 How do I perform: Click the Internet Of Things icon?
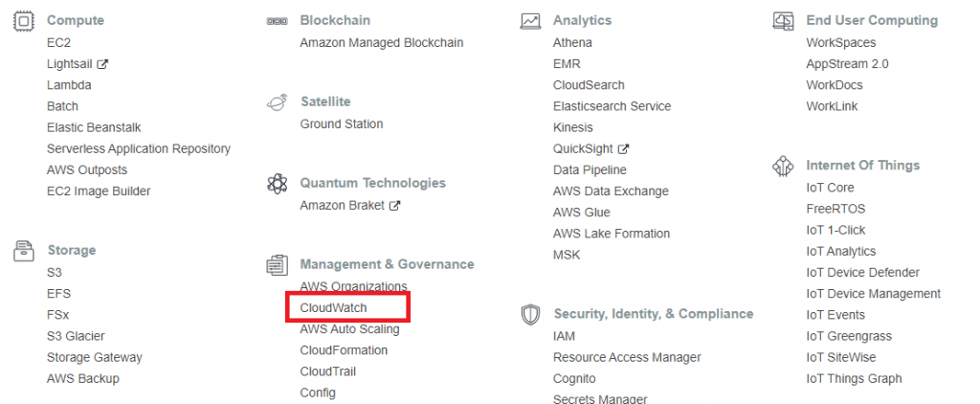(x=783, y=166)
